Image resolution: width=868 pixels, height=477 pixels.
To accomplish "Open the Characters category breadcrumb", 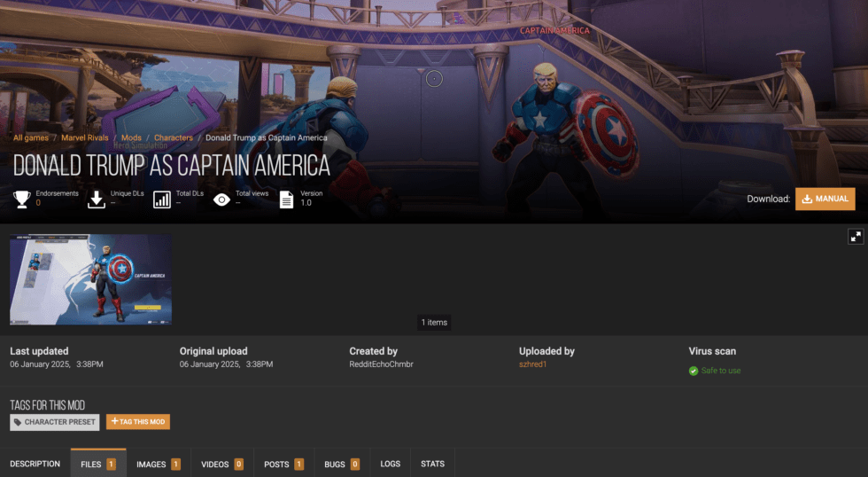I will [174, 137].
